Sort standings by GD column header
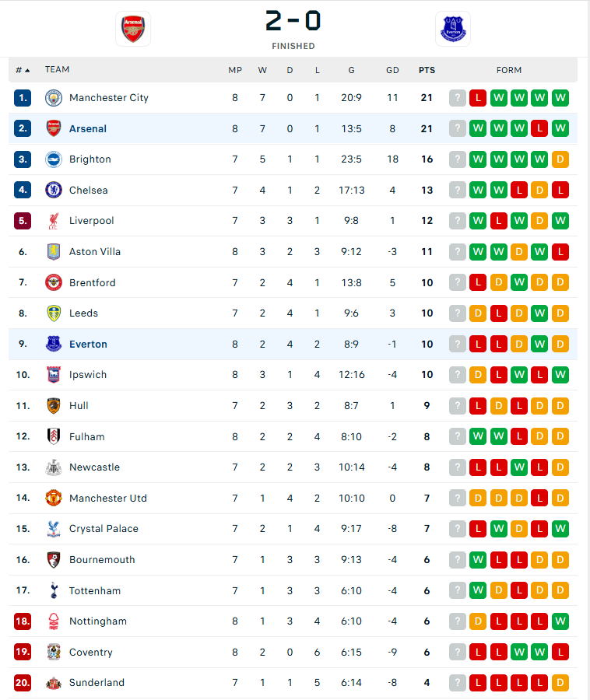The width and height of the screenshot is (590, 700). pyautogui.click(x=392, y=70)
